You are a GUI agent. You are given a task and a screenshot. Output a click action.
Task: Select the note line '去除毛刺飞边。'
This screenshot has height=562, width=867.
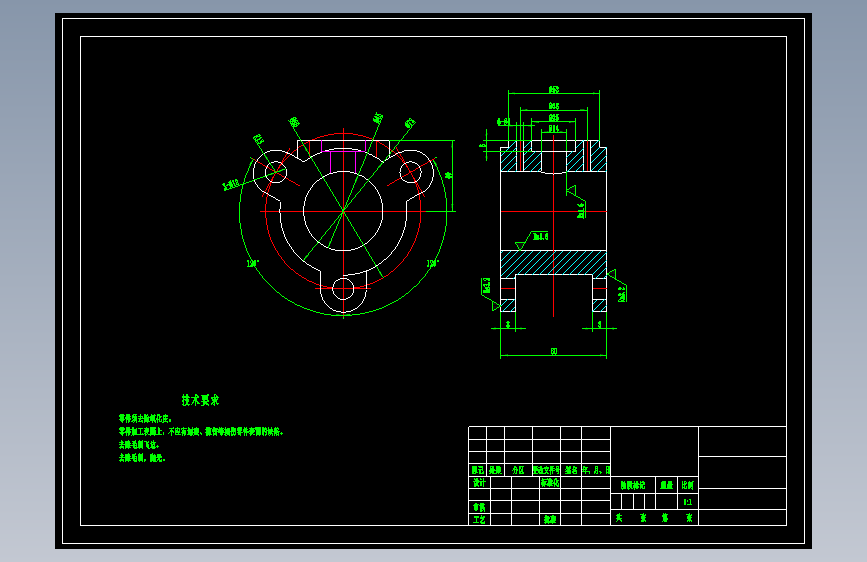click(x=139, y=445)
